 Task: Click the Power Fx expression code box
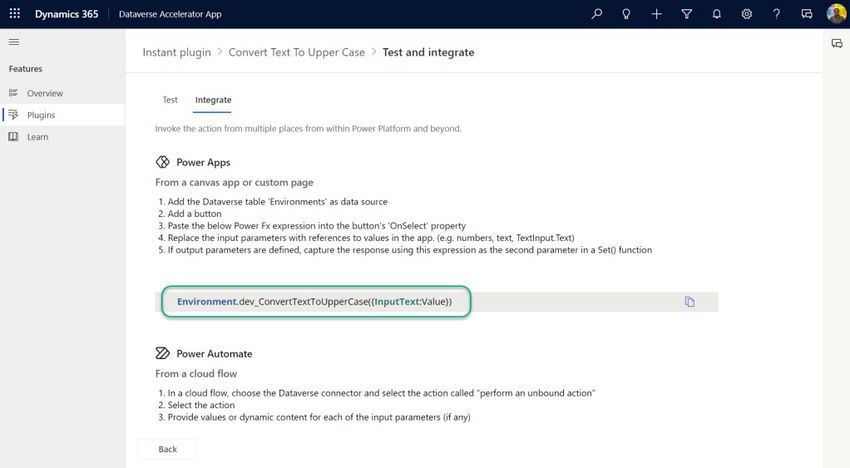pos(315,302)
